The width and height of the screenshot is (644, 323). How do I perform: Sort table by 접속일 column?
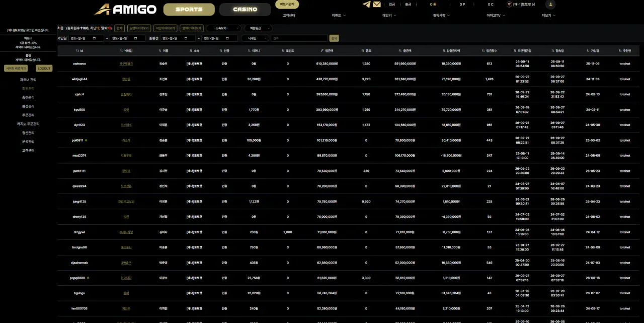tap(557, 51)
